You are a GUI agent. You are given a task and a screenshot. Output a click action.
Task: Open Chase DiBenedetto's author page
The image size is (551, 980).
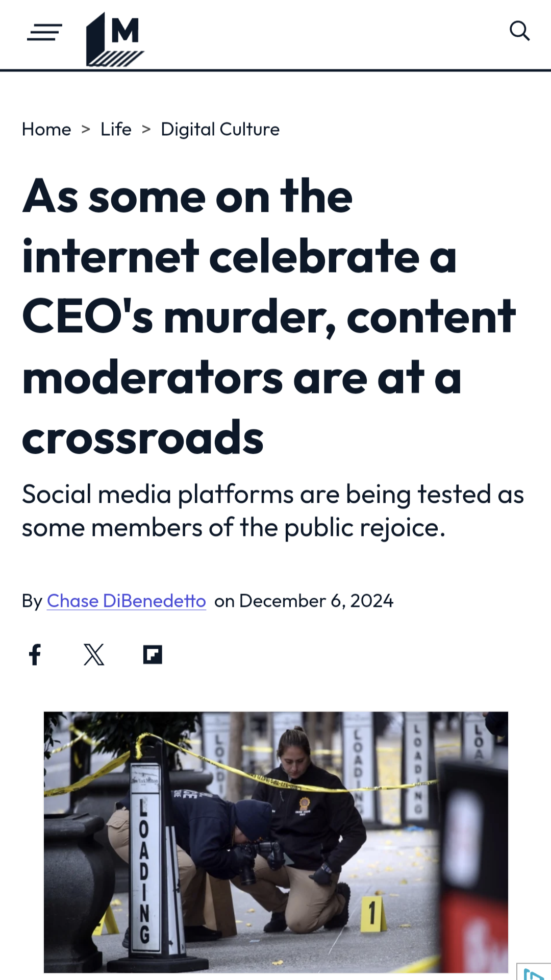(x=126, y=601)
